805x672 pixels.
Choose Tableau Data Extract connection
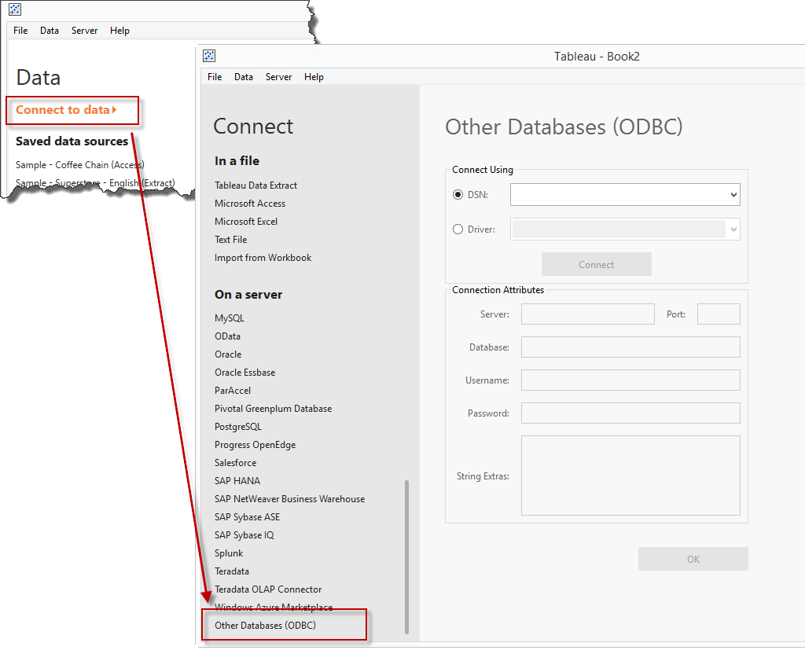tap(255, 185)
